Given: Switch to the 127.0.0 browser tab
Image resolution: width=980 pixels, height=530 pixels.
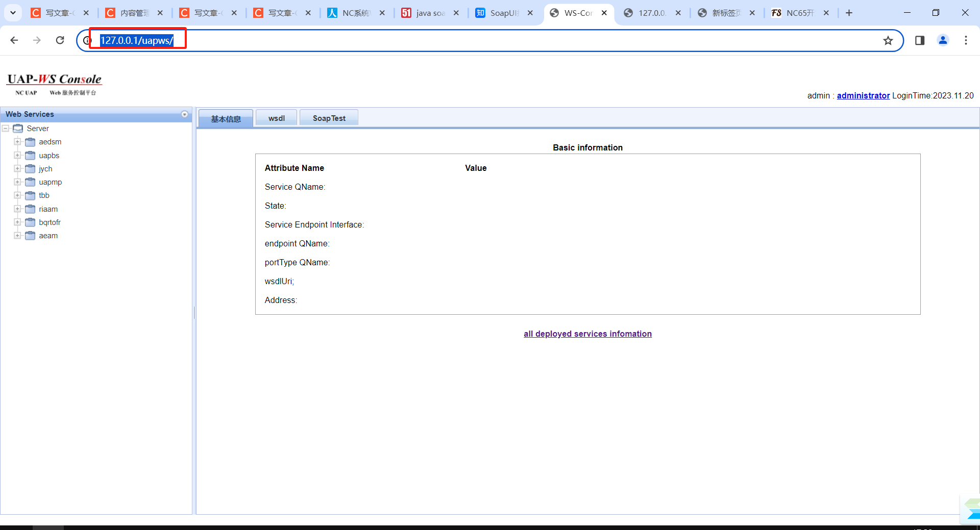Looking at the screenshot, I should pos(652,13).
